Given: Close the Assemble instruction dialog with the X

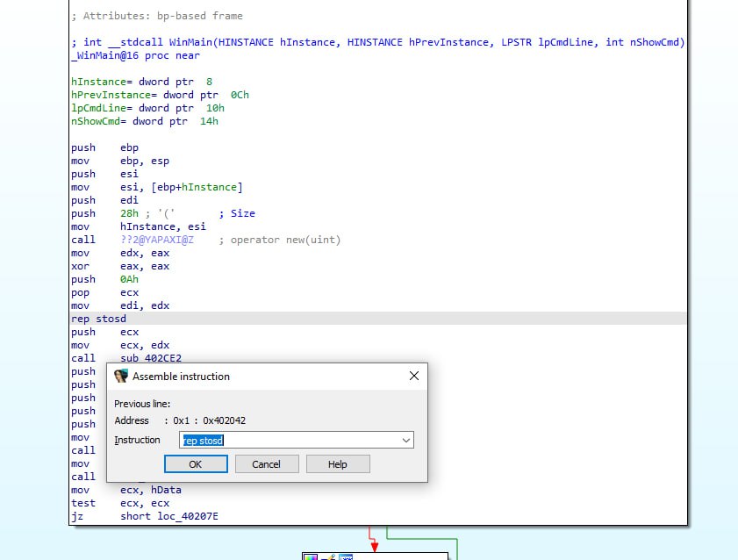Looking at the screenshot, I should pos(414,376).
